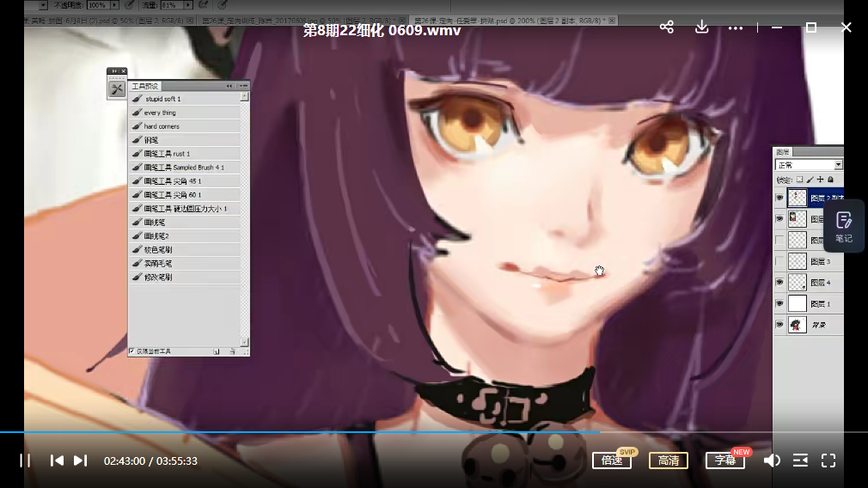Open the 图层 layers panel tab
Viewport: 868px width, 488px height.
click(783, 151)
